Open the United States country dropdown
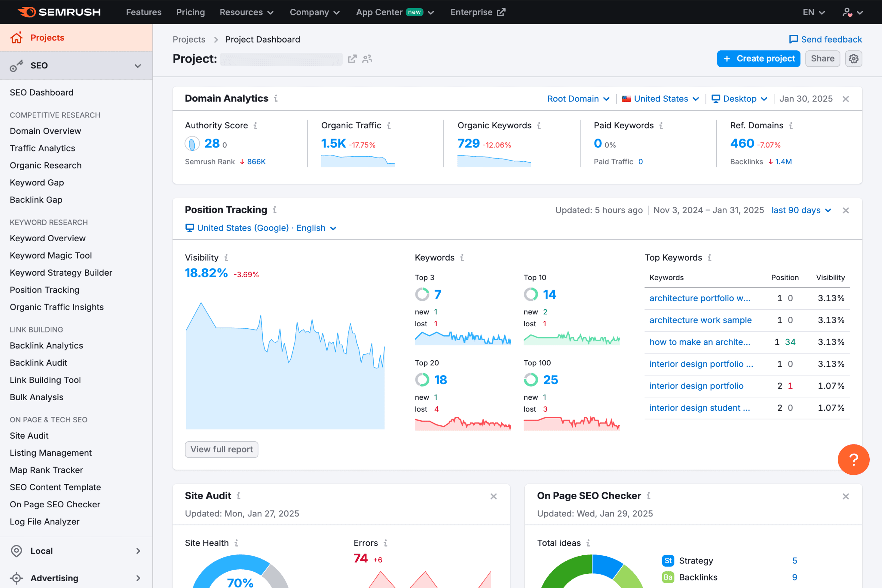The image size is (882, 588). tap(661, 99)
